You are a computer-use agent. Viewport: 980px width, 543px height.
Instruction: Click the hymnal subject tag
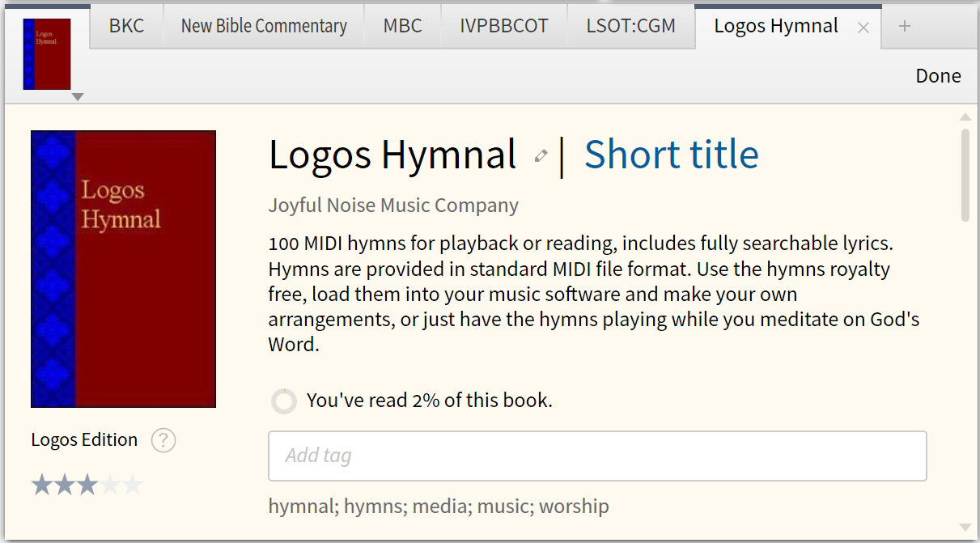coord(303,507)
